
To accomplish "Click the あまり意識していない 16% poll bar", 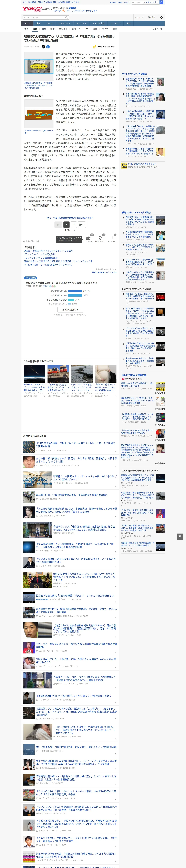I will click(x=71, y=300).
